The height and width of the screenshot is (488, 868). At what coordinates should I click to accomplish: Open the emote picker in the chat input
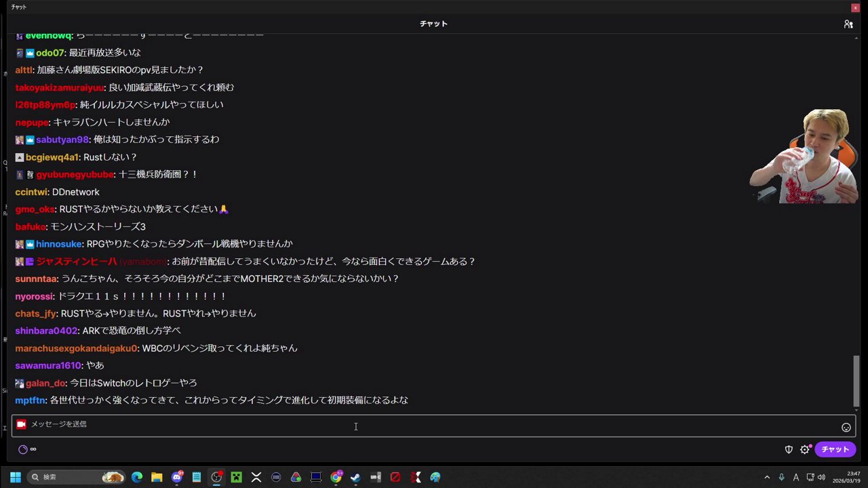(846, 427)
